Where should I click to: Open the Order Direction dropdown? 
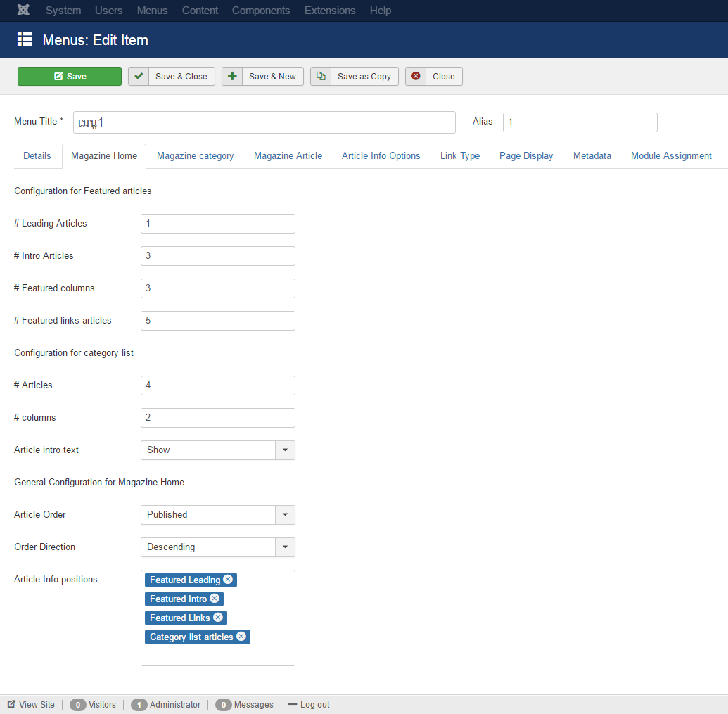285,547
